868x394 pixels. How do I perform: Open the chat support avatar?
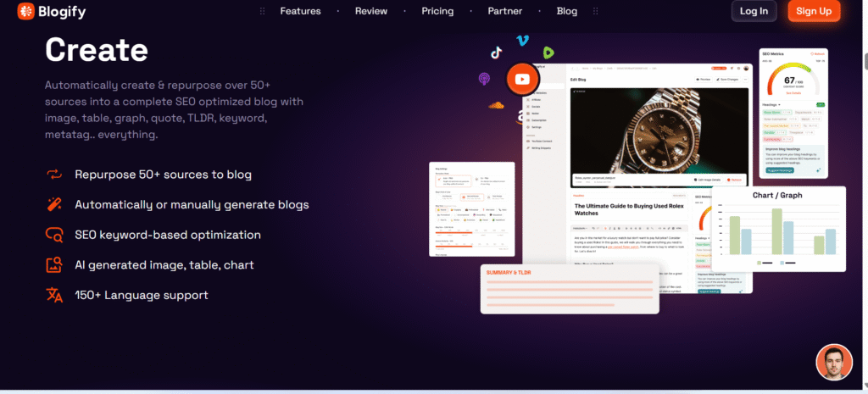pos(833,362)
